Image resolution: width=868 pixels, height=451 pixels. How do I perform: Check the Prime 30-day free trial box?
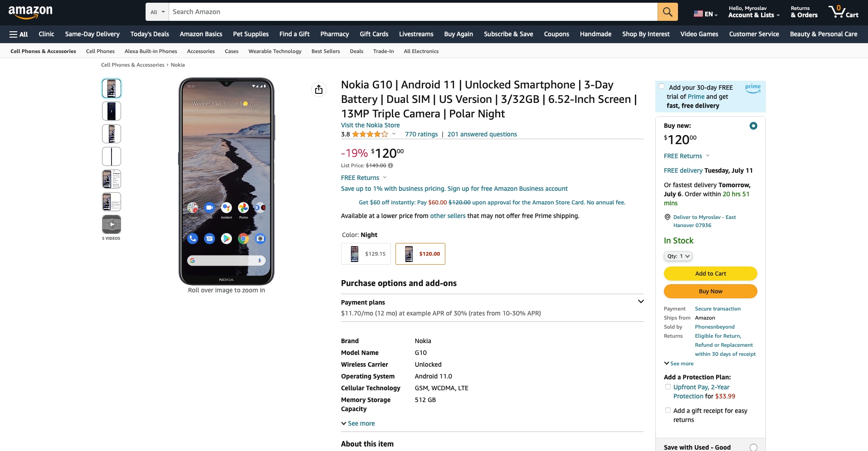pos(662,87)
